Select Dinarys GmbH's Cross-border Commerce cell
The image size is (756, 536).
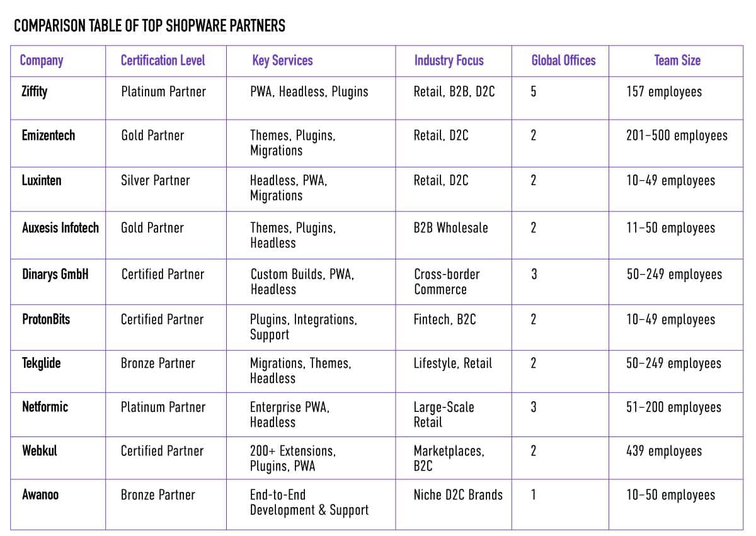click(446, 282)
